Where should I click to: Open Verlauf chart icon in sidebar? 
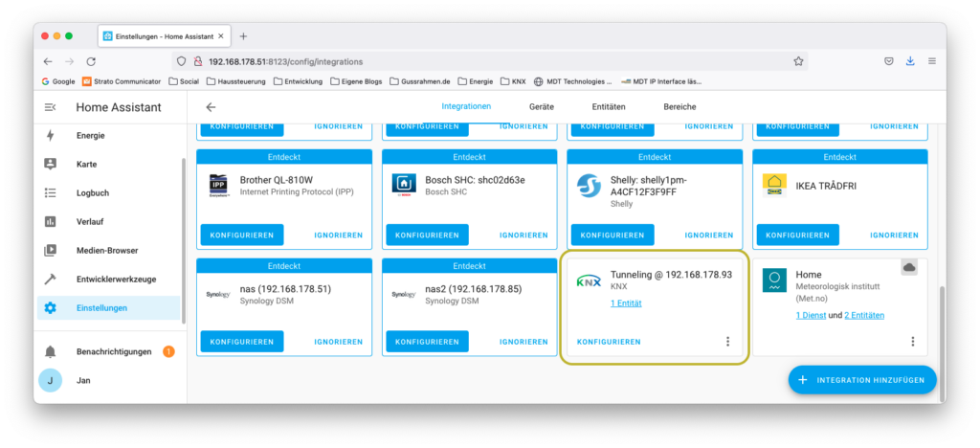[x=50, y=222]
